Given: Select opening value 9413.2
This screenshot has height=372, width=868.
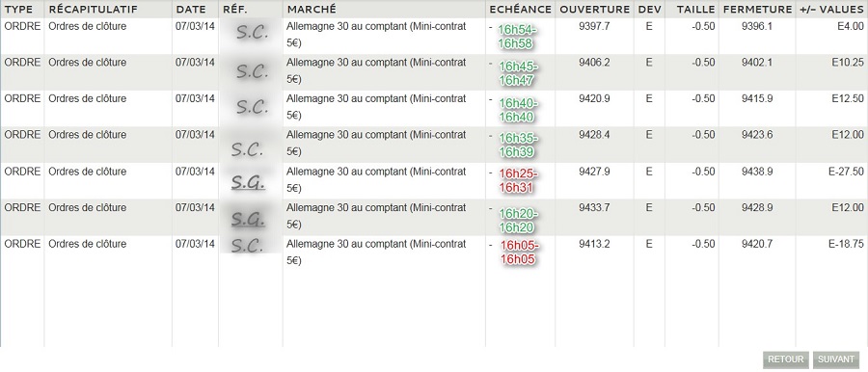Looking at the screenshot, I should (x=594, y=244).
